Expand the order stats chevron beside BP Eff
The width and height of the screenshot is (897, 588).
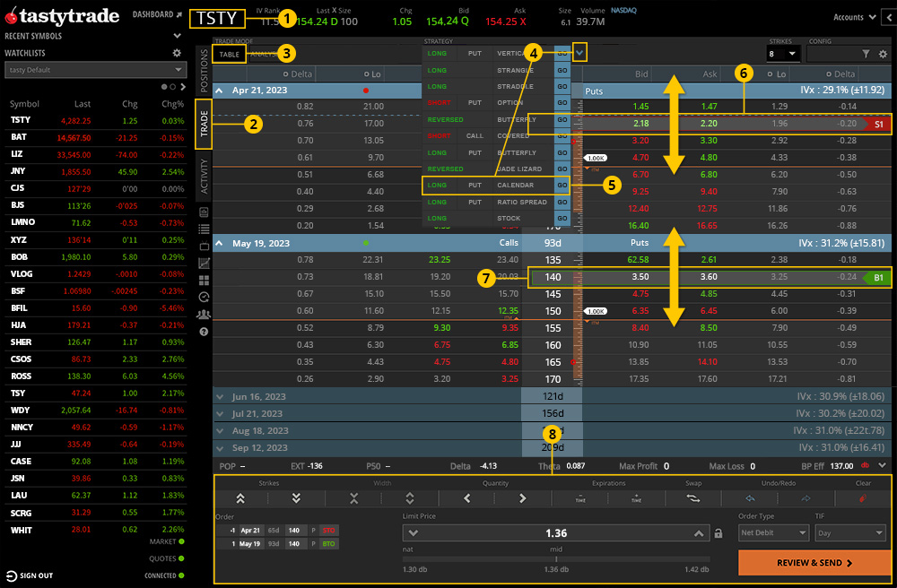pos(882,465)
